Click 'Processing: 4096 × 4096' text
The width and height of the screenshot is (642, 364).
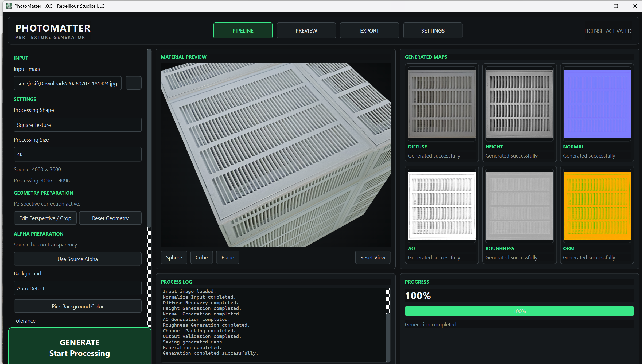point(42,181)
